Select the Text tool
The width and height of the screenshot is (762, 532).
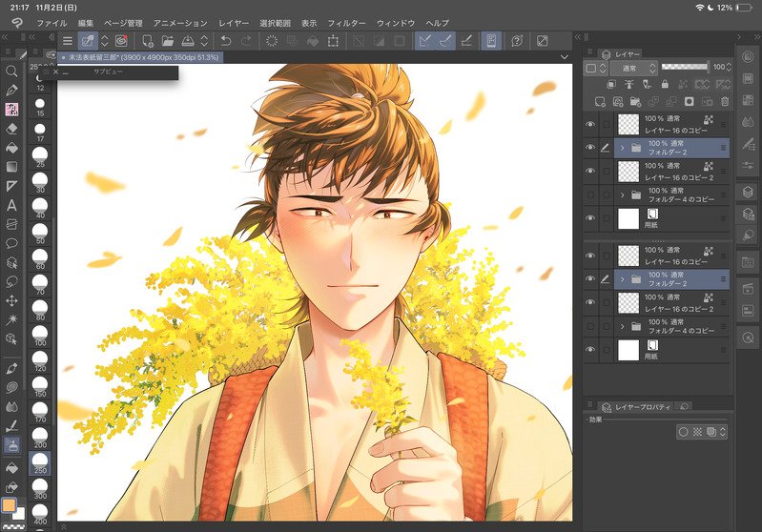tap(11, 205)
